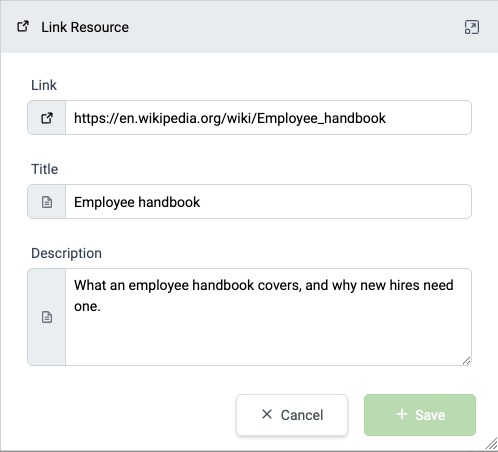Focus the Link URL input field
The image size is (498, 452).
click(x=268, y=118)
